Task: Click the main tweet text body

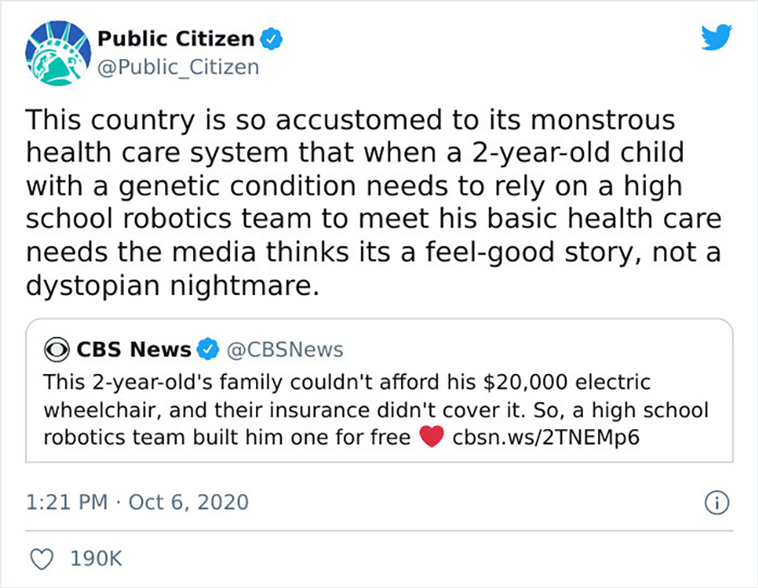Action: (373, 202)
